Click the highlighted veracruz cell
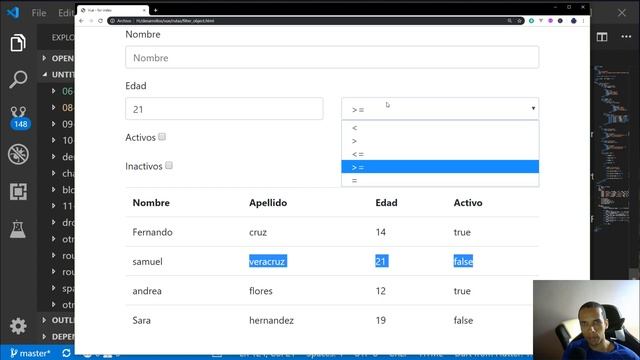The image size is (640, 360). [268, 261]
